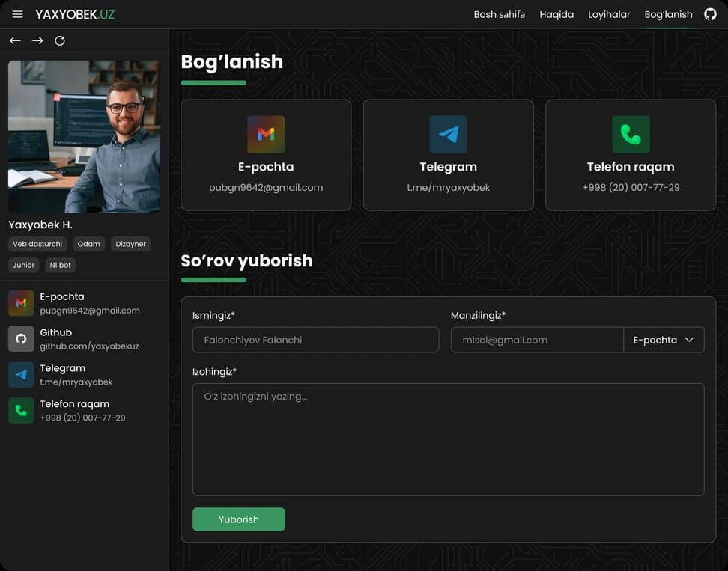Open sidebar pubgn9642@gmail.com address

point(90,311)
